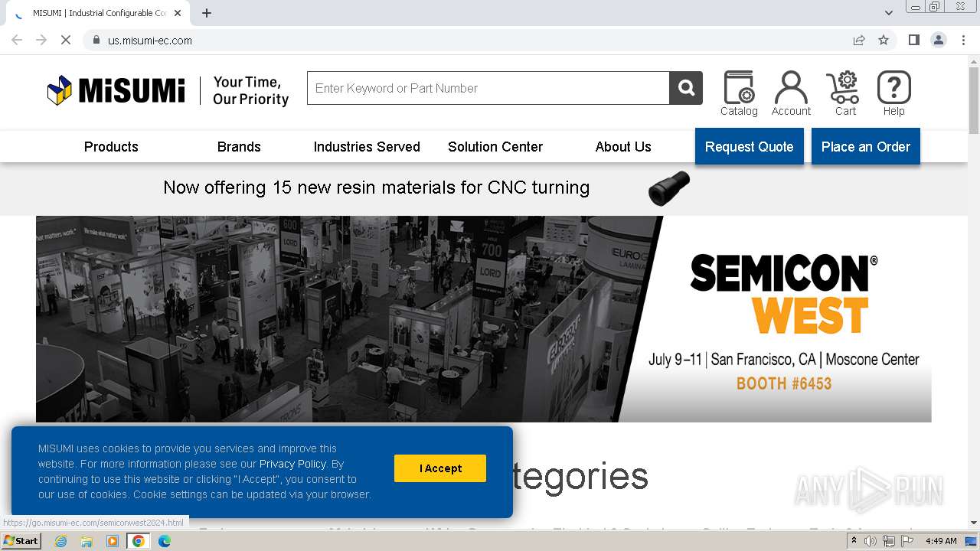
Task: Open the SEMICON West banner
Action: (484, 318)
